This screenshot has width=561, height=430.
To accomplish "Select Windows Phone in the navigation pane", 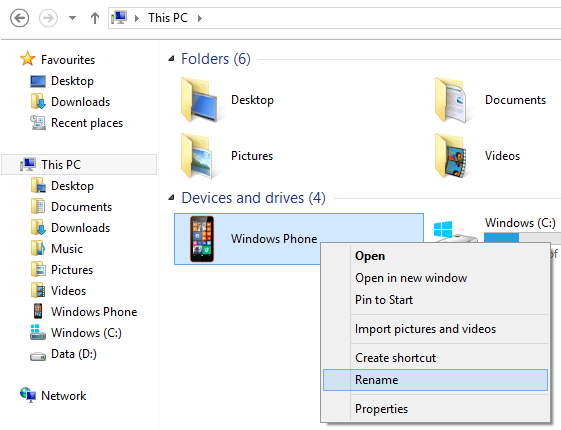I will pyautogui.click(x=94, y=312).
